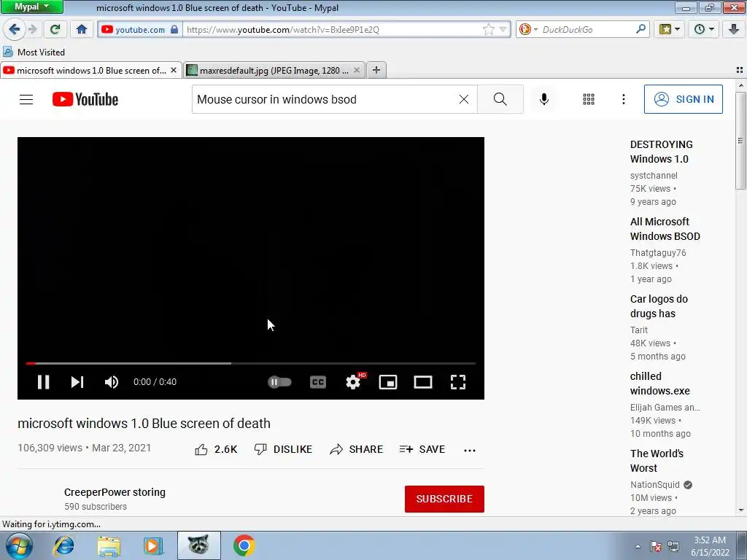Image resolution: width=747 pixels, height=560 pixels.
Task: Open Action Center flag in system tray
Action: [656, 546]
